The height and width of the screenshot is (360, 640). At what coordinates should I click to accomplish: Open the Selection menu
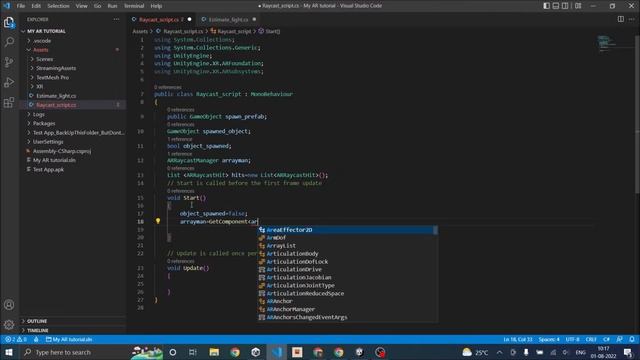(58, 6)
